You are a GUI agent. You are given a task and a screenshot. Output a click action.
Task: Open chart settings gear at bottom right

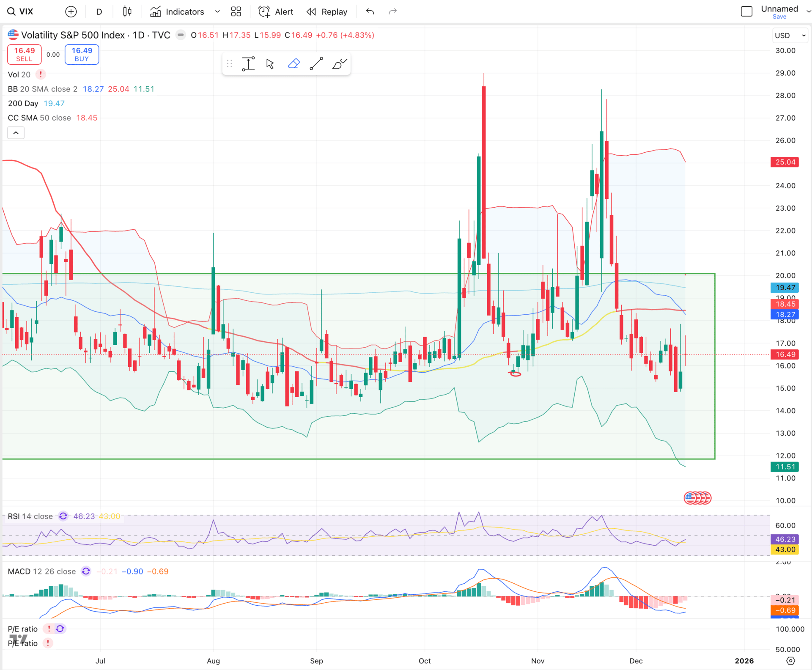coord(790,661)
